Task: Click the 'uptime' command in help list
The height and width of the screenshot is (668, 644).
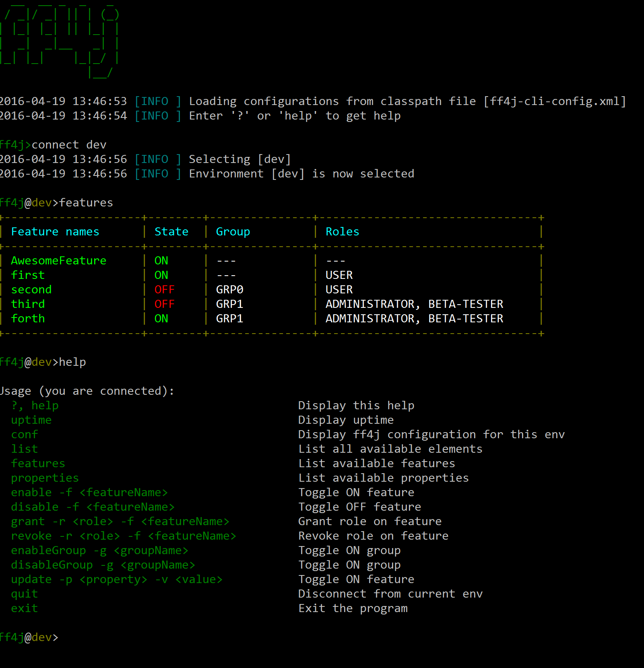Action: 31,420
